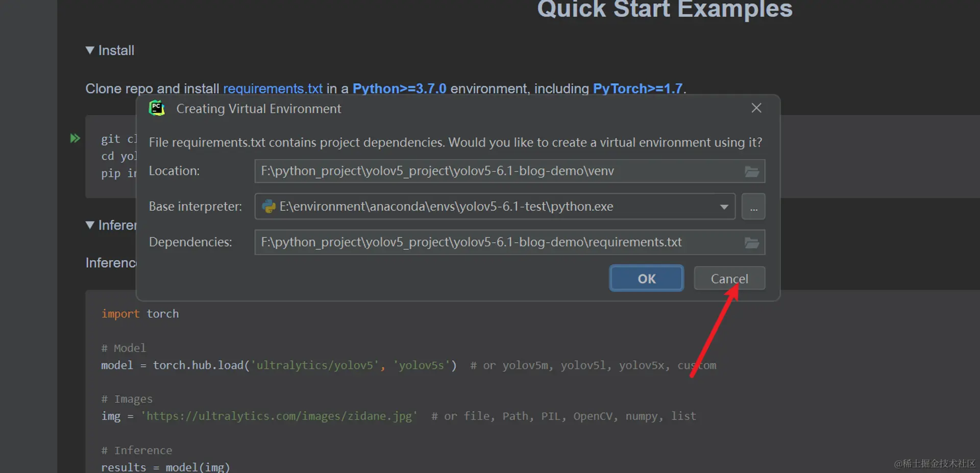Click into the Location path field
The height and width of the screenshot is (473, 980).
pos(495,171)
